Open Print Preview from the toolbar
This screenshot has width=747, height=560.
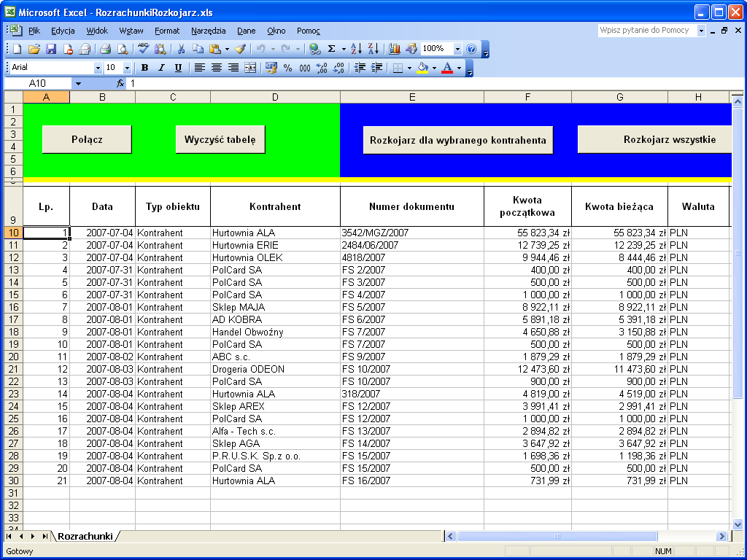point(123,49)
